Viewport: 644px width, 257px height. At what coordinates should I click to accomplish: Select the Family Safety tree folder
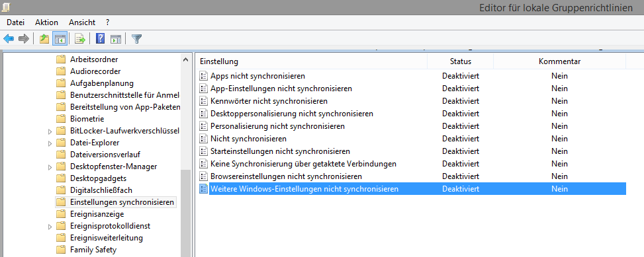(x=93, y=250)
